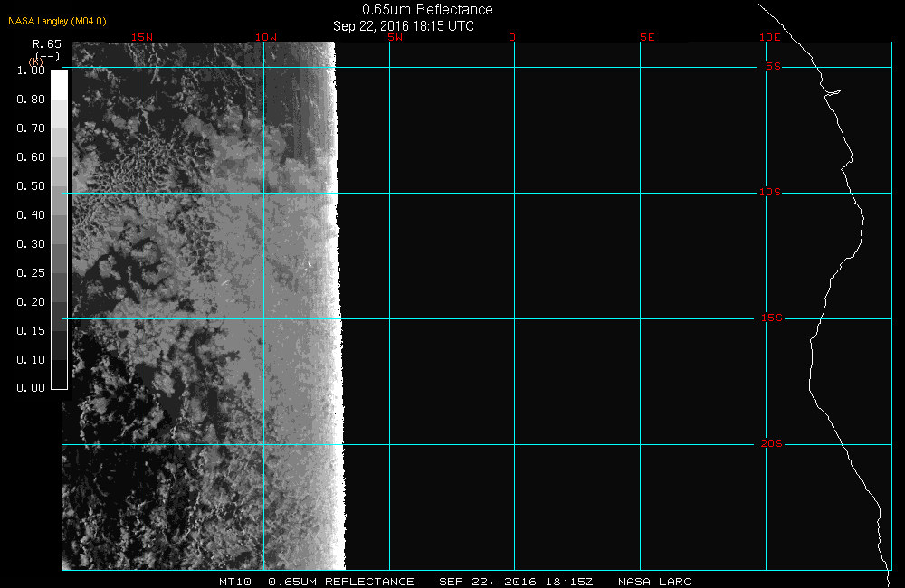The width and height of the screenshot is (905, 588).
Task: Click the 0.15 colorbar tick value
Action: coord(31,331)
